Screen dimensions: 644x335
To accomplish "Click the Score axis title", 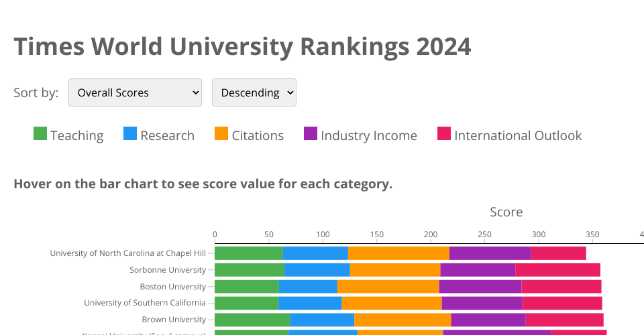I will point(506,212).
